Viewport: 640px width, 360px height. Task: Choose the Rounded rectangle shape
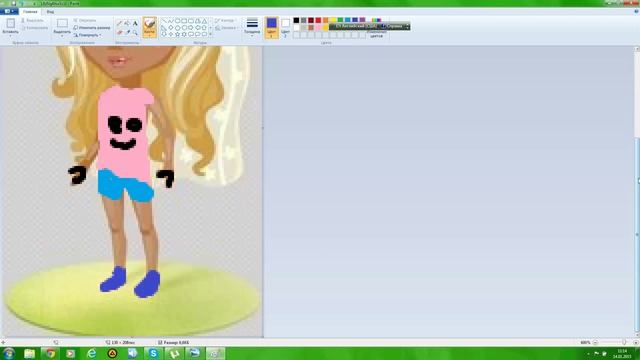click(191, 21)
